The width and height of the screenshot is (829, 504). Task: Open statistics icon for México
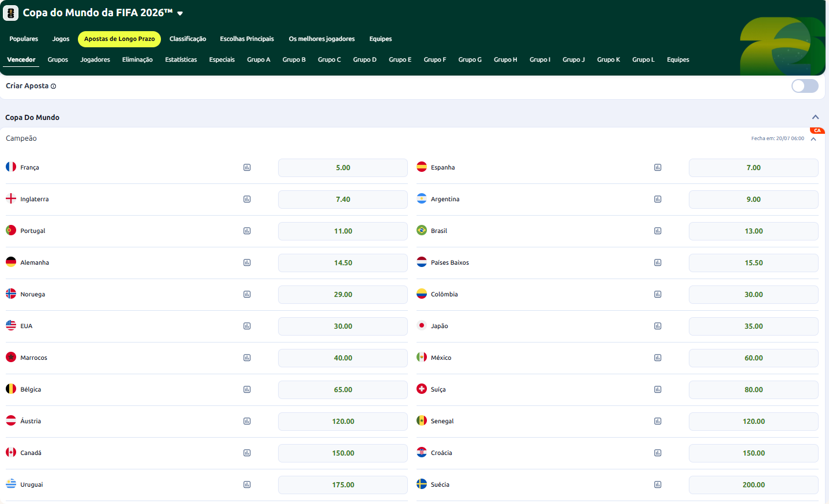[x=658, y=358]
